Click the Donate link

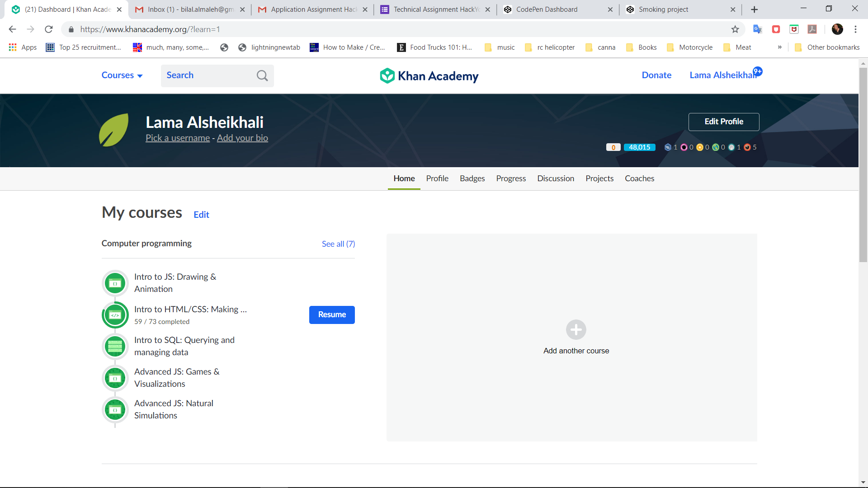point(656,75)
